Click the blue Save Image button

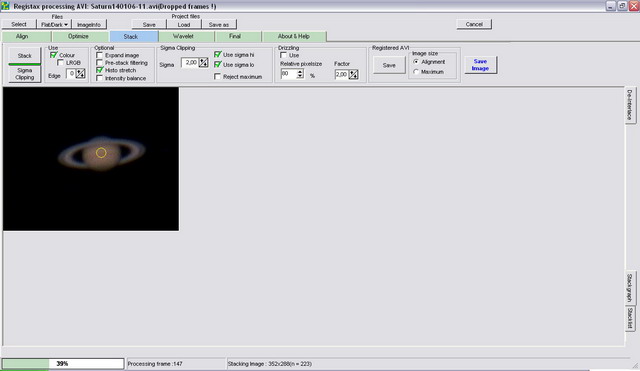[480, 65]
